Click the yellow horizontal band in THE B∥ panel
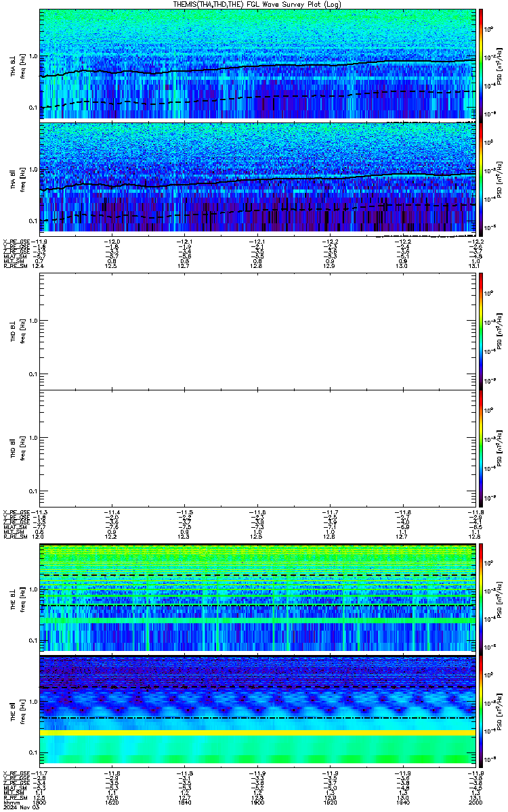This screenshot has width=508, height=812. (257, 732)
